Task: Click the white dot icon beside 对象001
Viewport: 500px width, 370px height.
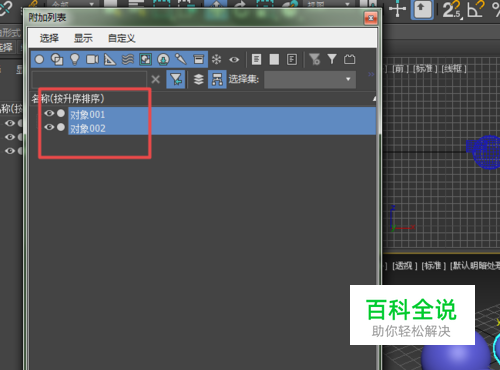Action: click(x=61, y=113)
